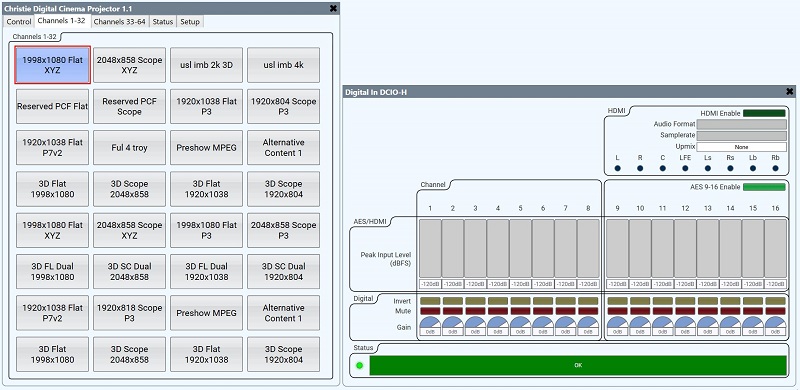
Task: Click the HDMI L channel indicator dot
Action: (617, 168)
